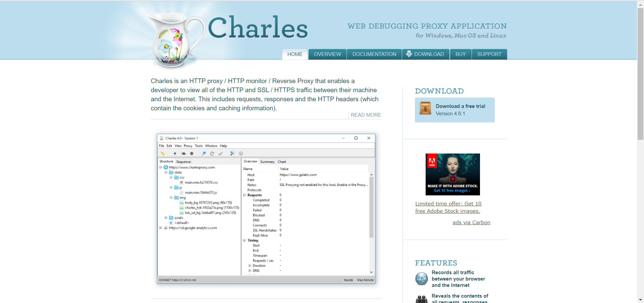The image size is (644, 303).
Task: Click Download a free trial Version 4.6.1
Action: coord(454,110)
